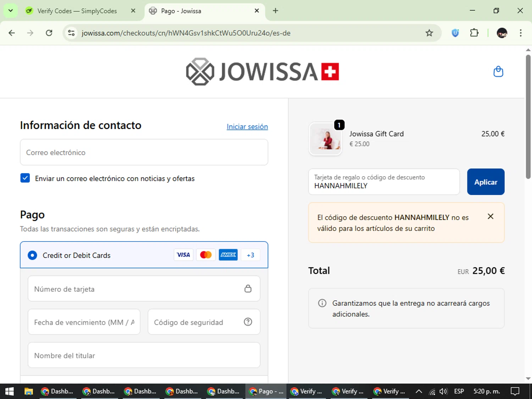Click the Iniciar sesión link

coord(247,127)
